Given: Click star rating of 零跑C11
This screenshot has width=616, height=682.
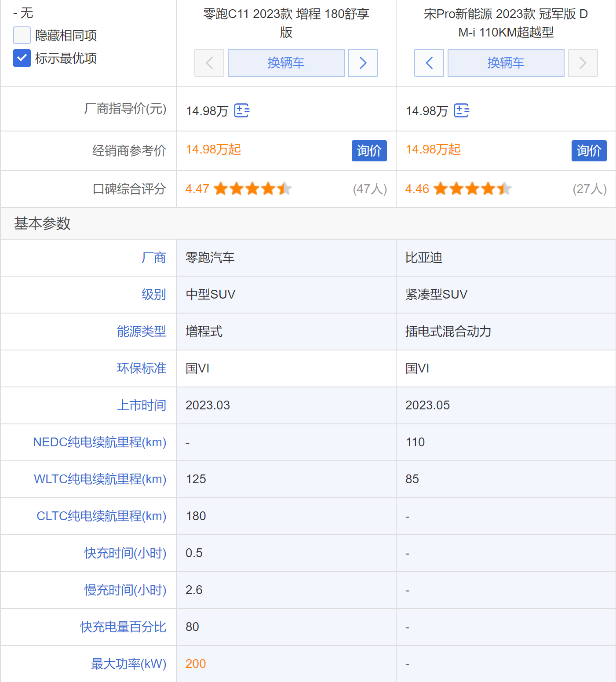Looking at the screenshot, I should 253,189.
